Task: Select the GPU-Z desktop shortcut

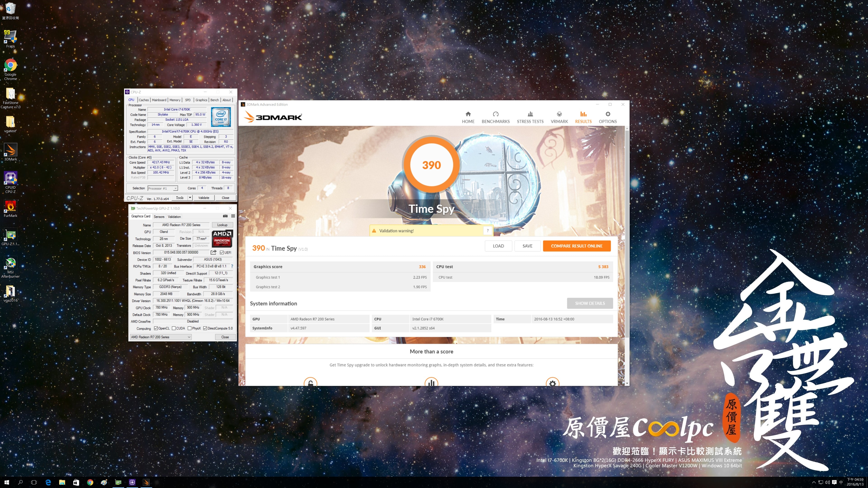Action: point(10,237)
